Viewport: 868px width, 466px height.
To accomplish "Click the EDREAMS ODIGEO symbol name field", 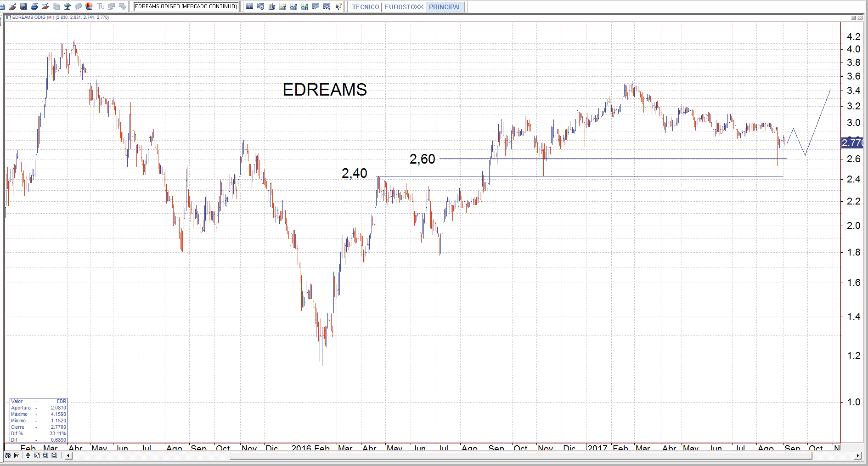I will pos(186,6).
